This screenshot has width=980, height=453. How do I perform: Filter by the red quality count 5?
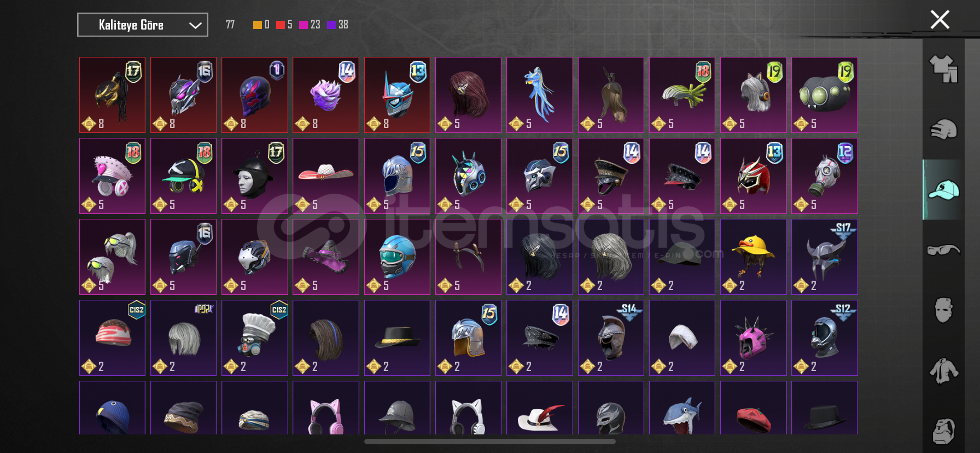coord(284,25)
